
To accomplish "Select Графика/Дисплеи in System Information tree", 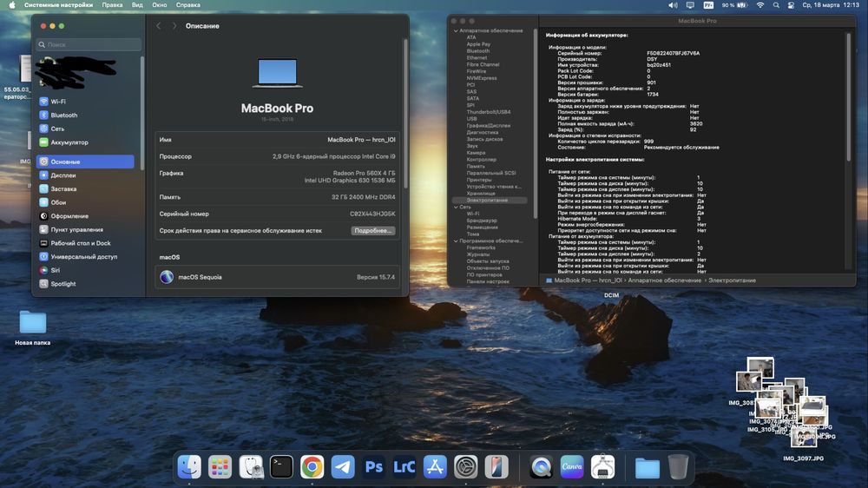I will [488, 126].
